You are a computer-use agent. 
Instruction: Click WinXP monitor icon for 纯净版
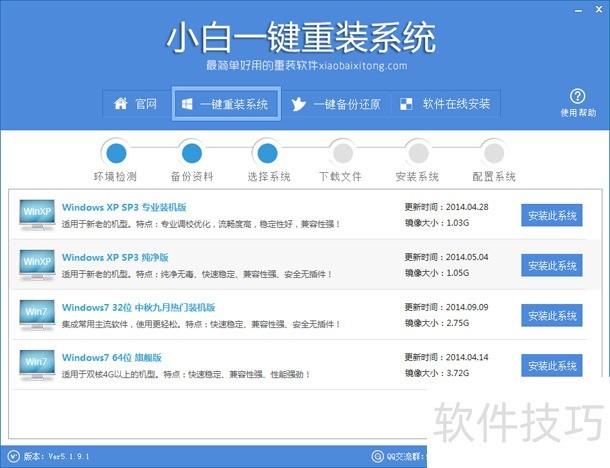click(x=37, y=265)
